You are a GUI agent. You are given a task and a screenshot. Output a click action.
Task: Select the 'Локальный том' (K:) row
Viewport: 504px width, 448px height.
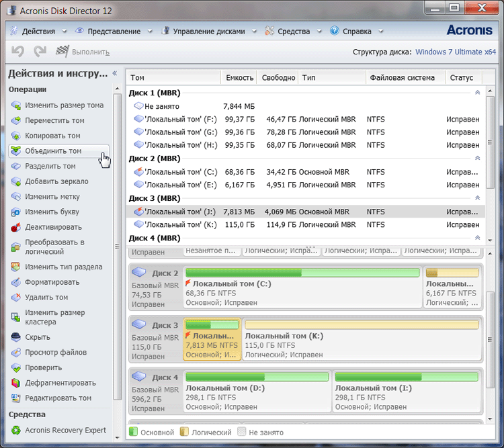(305, 224)
